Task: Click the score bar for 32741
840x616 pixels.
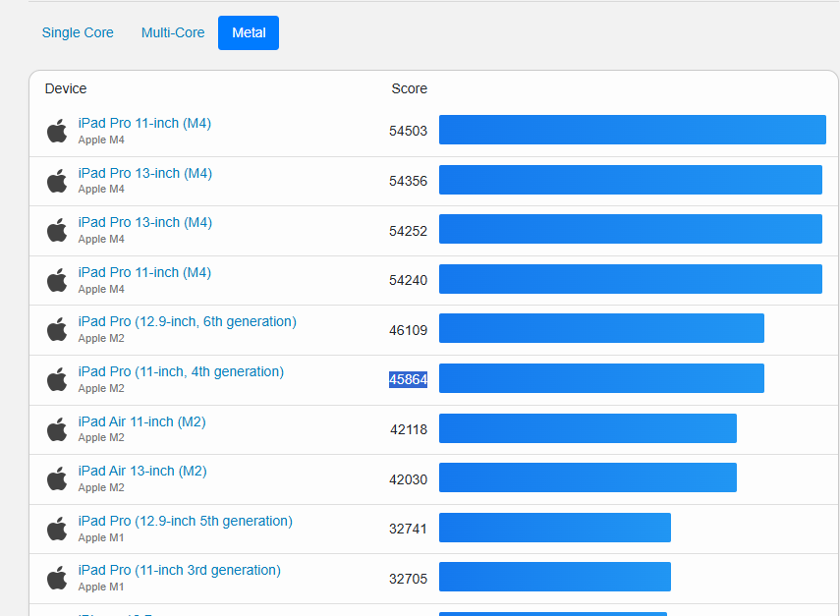Action: click(x=555, y=528)
